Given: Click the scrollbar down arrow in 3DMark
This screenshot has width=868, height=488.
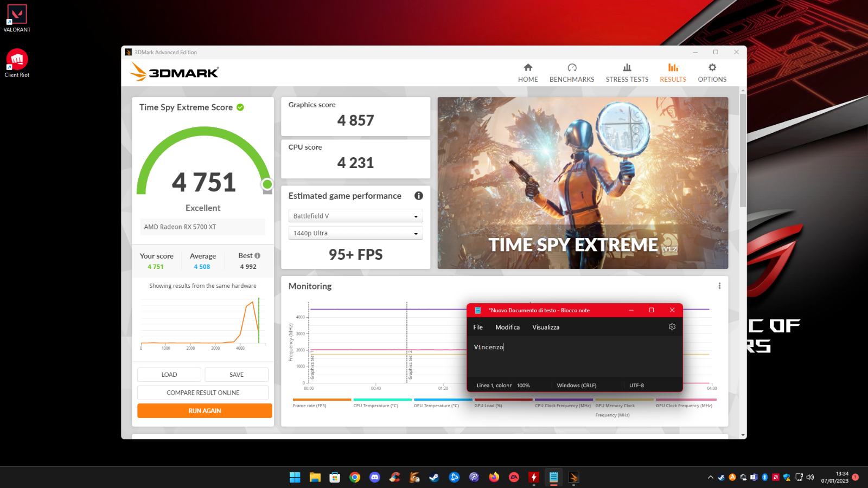Looking at the screenshot, I should coord(743,435).
